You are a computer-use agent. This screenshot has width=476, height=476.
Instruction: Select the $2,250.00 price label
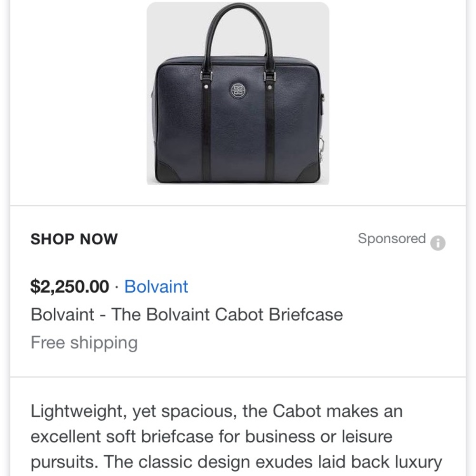pos(69,287)
